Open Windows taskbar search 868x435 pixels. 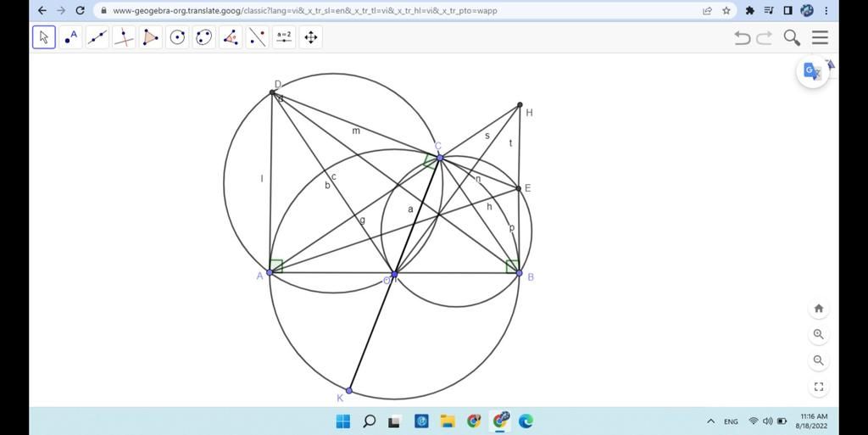(370, 421)
